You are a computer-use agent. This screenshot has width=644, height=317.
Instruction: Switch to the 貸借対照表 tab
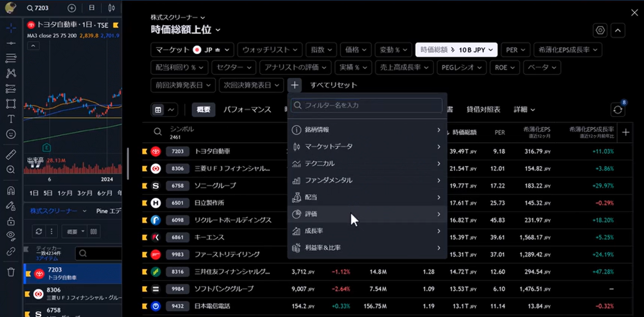pyautogui.click(x=483, y=110)
